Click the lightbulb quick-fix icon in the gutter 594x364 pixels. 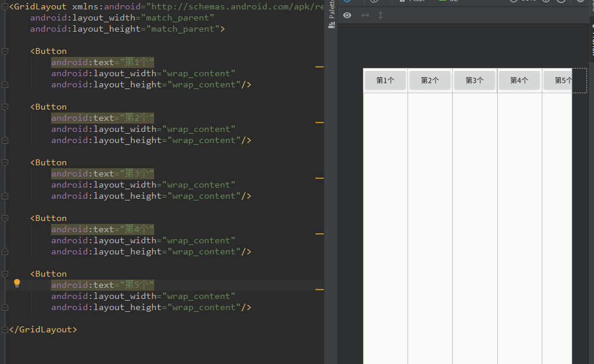tap(16, 283)
